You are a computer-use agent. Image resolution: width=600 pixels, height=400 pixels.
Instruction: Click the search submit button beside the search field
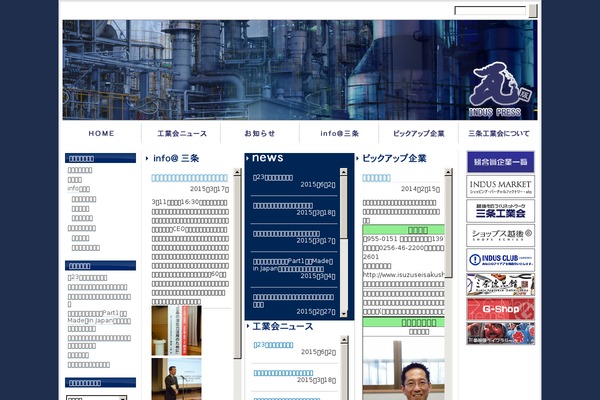click(x=533, y=11)
